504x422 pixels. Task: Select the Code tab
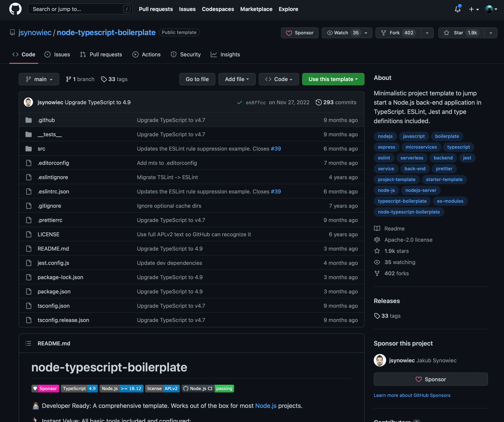[24, 54]
